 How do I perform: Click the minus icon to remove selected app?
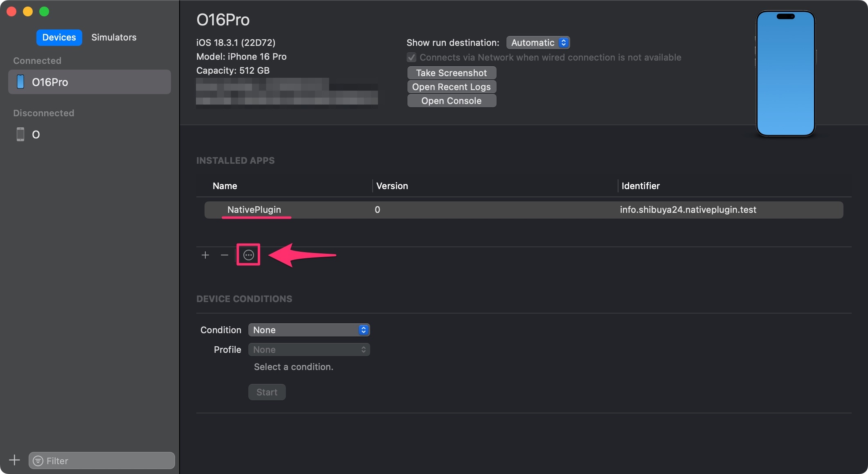pyautogui.click(x=224, y=255)
